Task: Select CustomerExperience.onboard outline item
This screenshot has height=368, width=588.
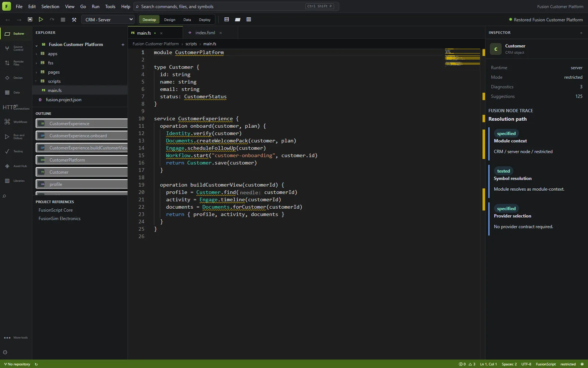Action: pyautogui.click(x=82, y=136)
